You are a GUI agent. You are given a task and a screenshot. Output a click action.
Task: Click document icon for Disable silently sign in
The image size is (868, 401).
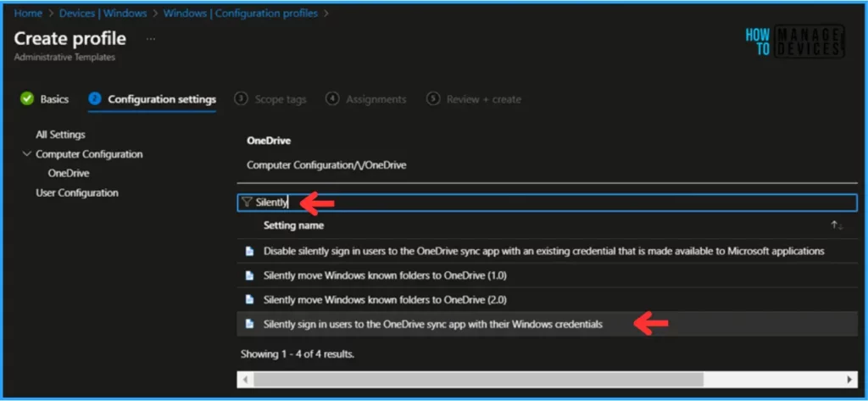[x=250, y=252]
